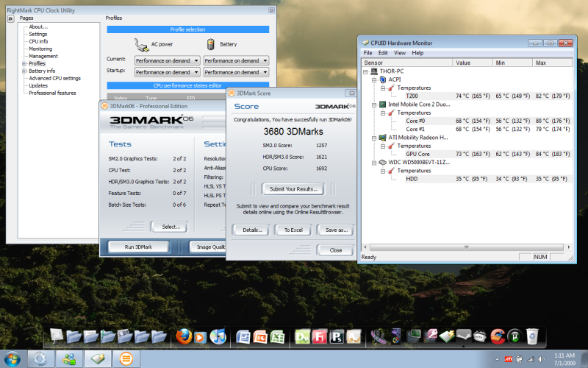Open the Recycle Bin in the dock
This screenshot has width=588, height=368.
(x=532, y=336)
